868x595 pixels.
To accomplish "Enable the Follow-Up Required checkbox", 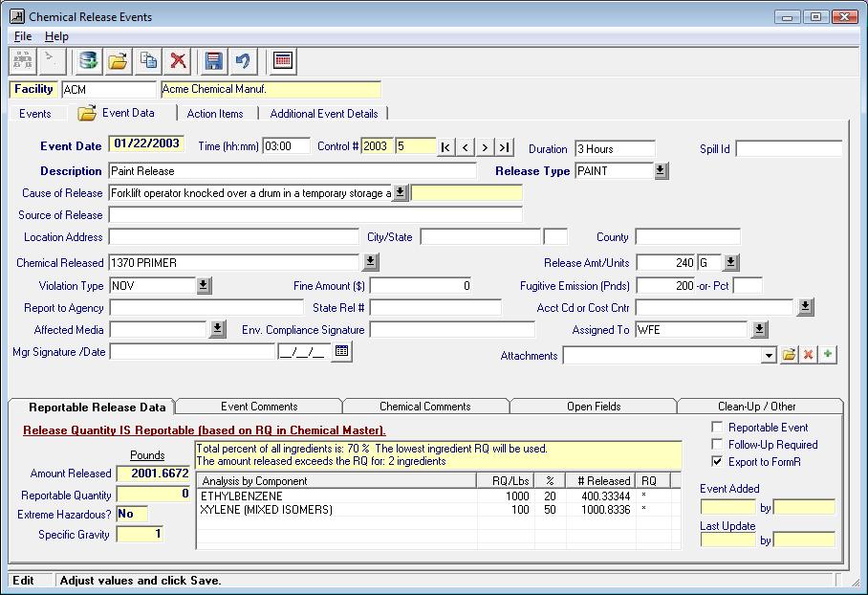I will tap(717, 444).
